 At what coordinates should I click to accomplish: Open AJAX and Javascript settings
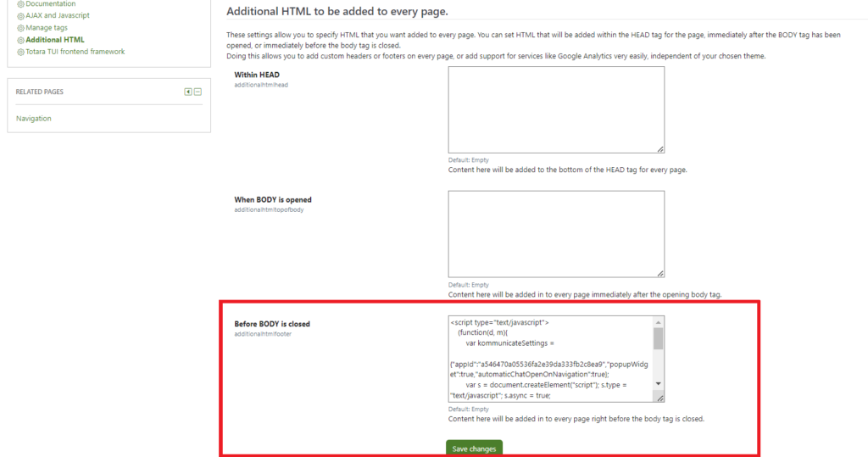click(x=57, y=15)
